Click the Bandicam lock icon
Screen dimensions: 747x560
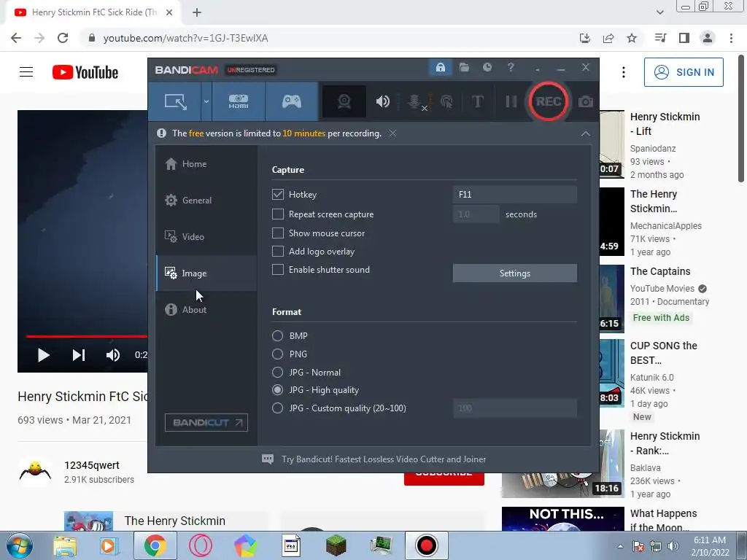pyautogui.click(x=440, y=68)
